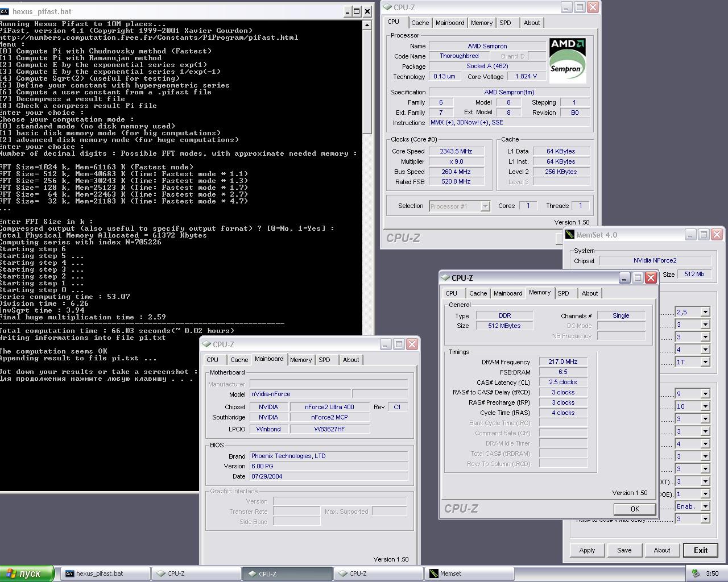This screenshot has width=728, height=582.
Task: Expand the MemSet dropdown showing 10
Action: pyautogui.click(x=705, y=406)
